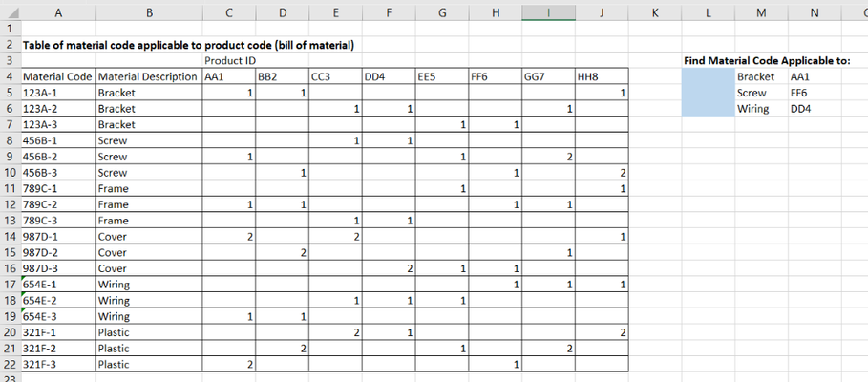Click 'Find Material Code Applicable to:' heading

(767, 61)
